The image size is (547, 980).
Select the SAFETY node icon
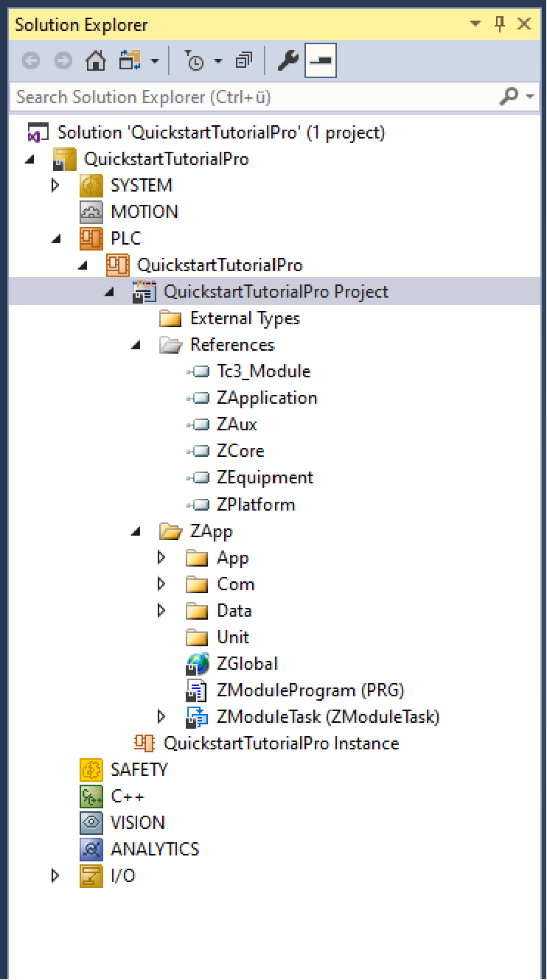pos(91,770)
